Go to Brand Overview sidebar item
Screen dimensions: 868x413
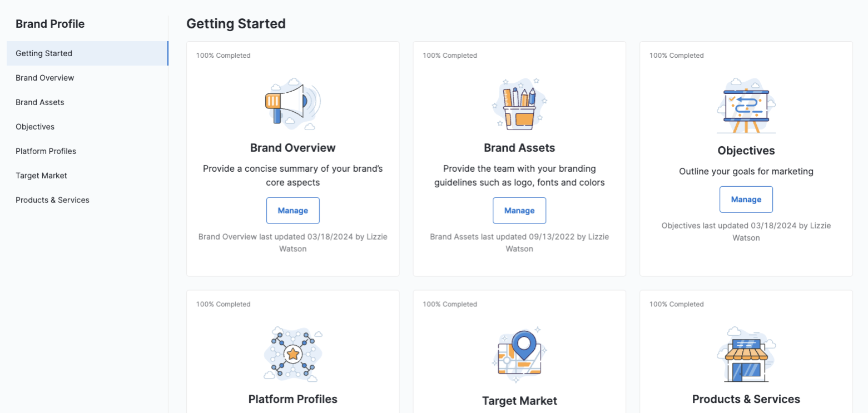(x=44, y=78)
